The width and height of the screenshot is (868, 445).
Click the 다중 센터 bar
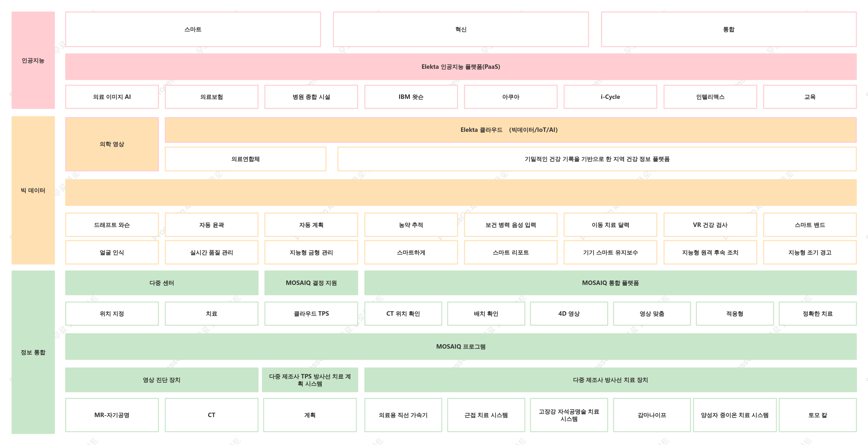pyautogui.click(x=162, y=283)
